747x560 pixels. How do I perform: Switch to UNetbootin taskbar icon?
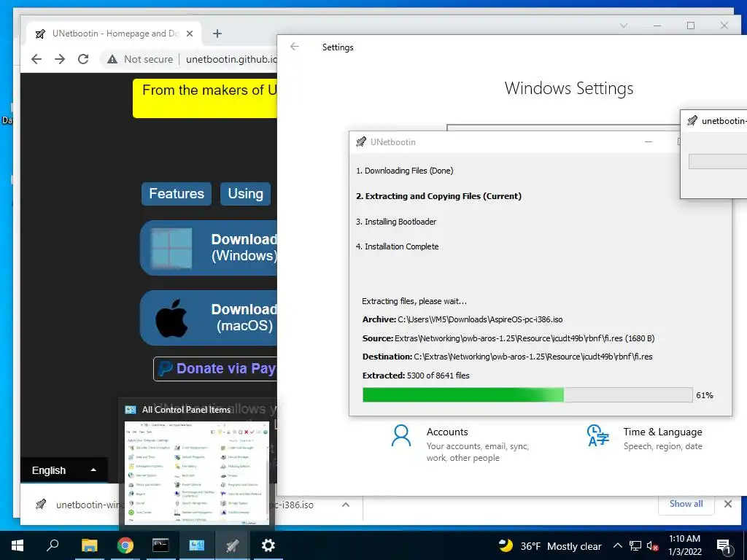point(232,545)
